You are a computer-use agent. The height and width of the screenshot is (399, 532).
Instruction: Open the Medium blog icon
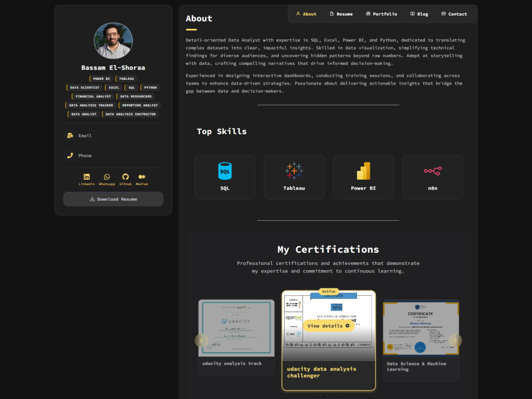(x=142, y=177)
